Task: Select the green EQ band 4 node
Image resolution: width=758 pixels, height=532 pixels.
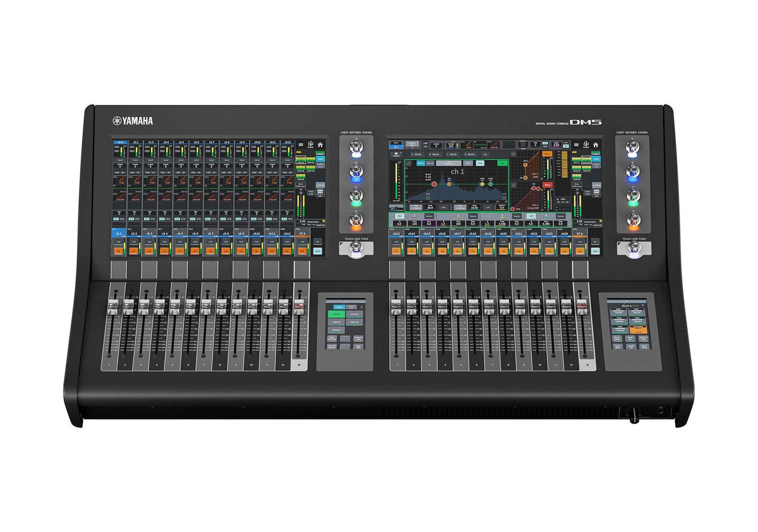Action: point(491,184)
